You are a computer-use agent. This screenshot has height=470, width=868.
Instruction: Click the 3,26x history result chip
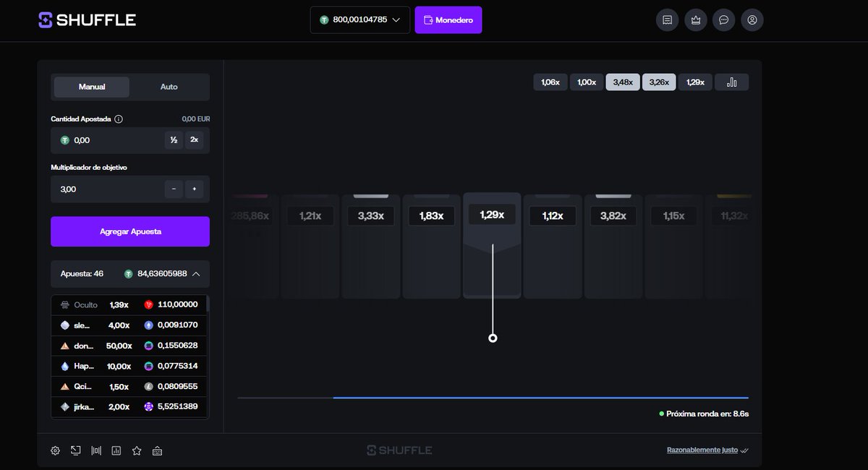pyautogui.click(x=659, y=82)
